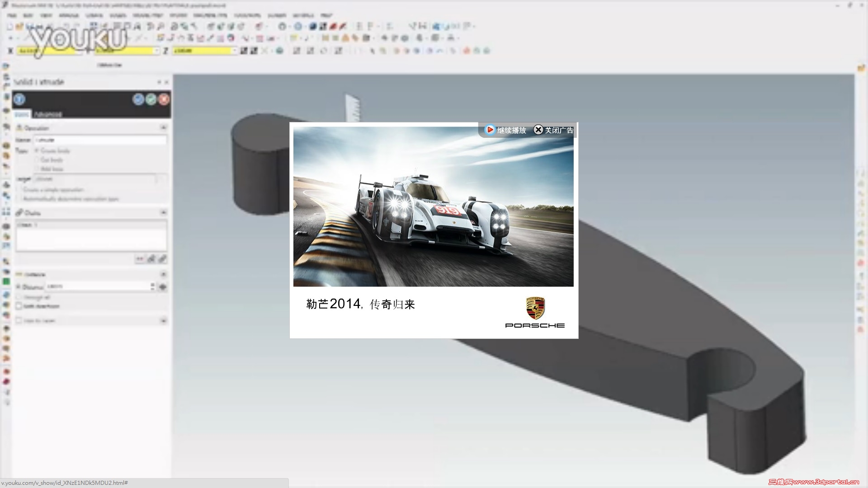The image size is (868, 488).
Task: Click 关闭广告 to close the ad
Action: 554,130
